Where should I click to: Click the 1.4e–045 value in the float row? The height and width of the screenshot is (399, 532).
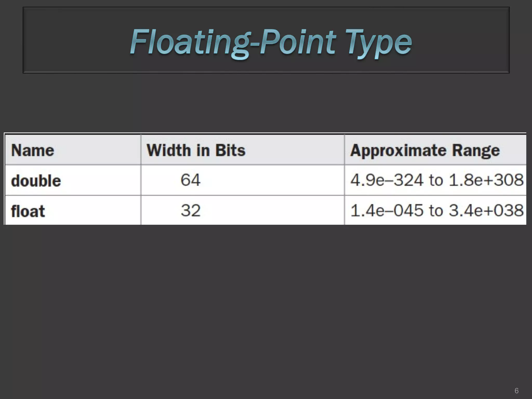coord(387,210)
